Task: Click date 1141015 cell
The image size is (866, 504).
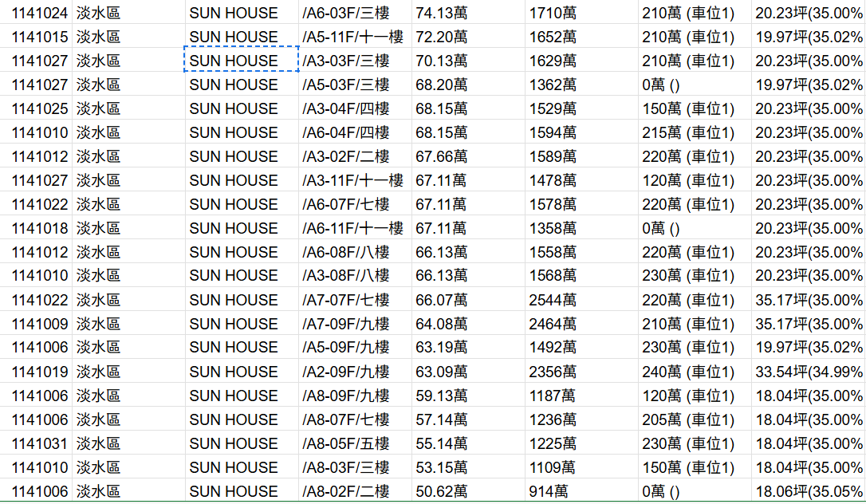Action: pos(36,36)
